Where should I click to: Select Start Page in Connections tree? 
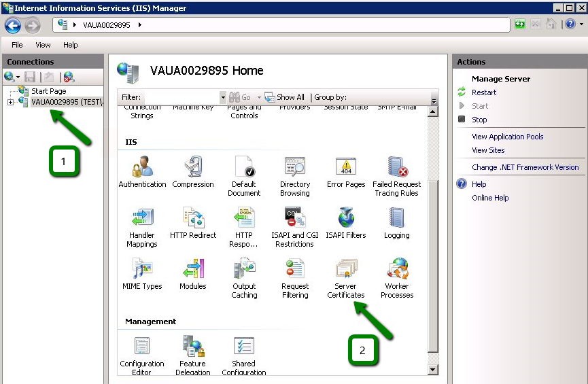pyautogui.click(x=49, y=91)
